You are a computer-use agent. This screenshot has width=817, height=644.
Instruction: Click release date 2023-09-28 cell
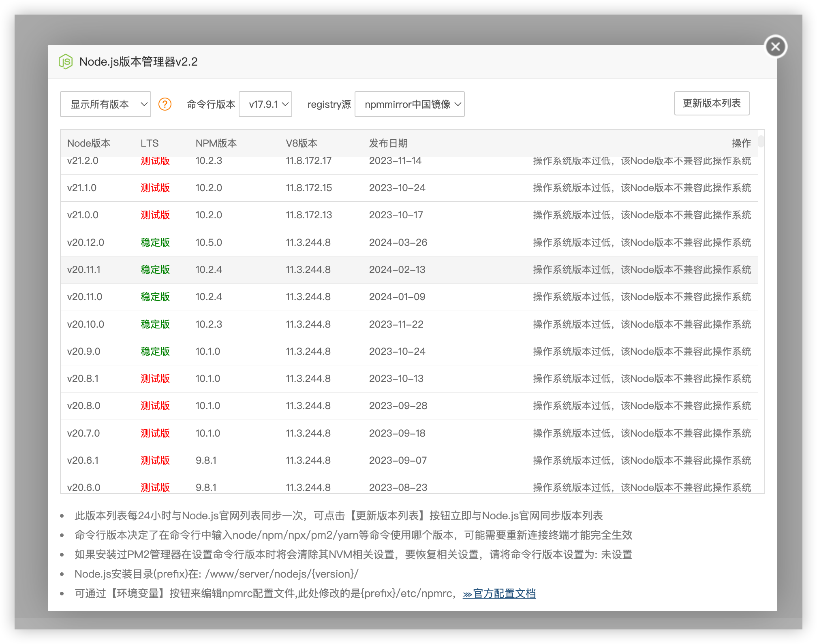tap(398, 406)
